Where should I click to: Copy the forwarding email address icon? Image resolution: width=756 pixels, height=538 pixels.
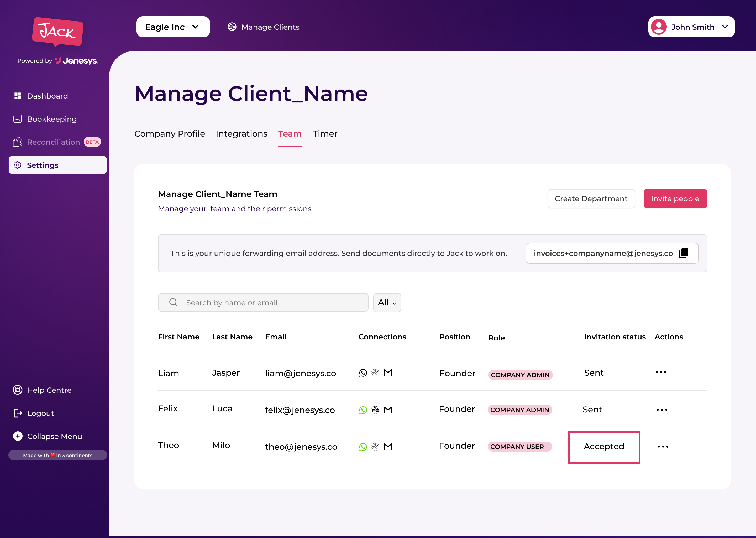[x=684, y=253]
